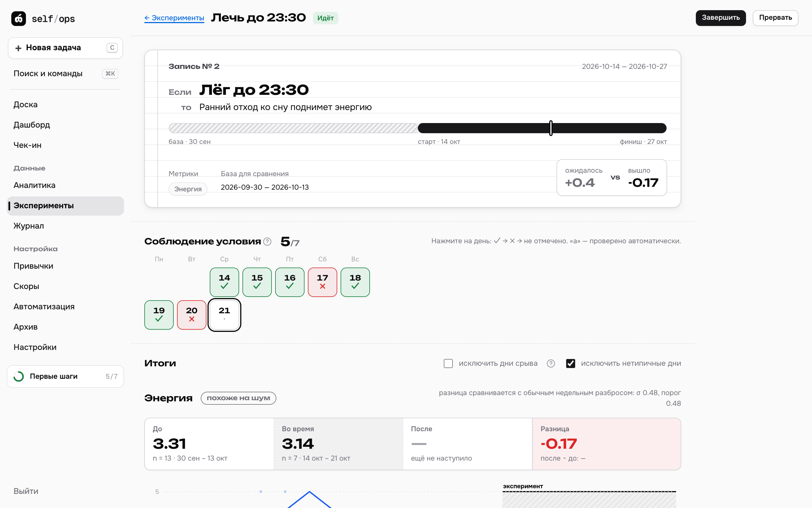The image size is (812, 508).
Task: Select Эксперименты in sidebar
Action: (65, 206)
